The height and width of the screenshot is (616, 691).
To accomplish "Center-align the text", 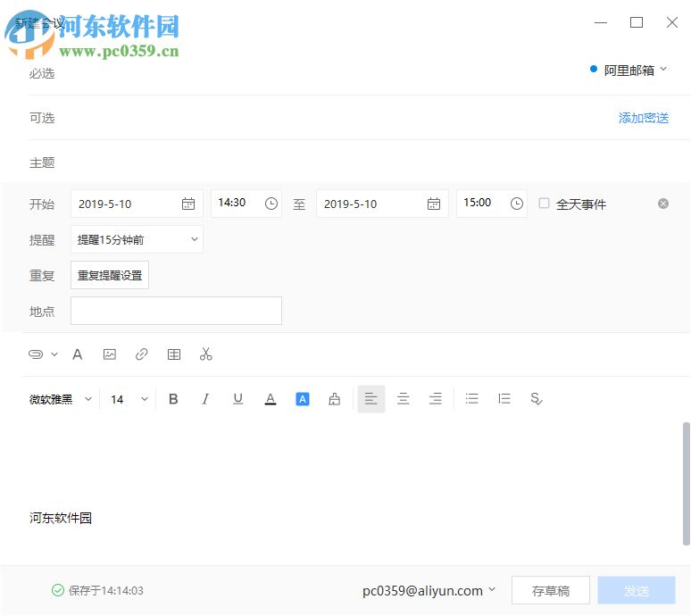I will coord(404,399).
